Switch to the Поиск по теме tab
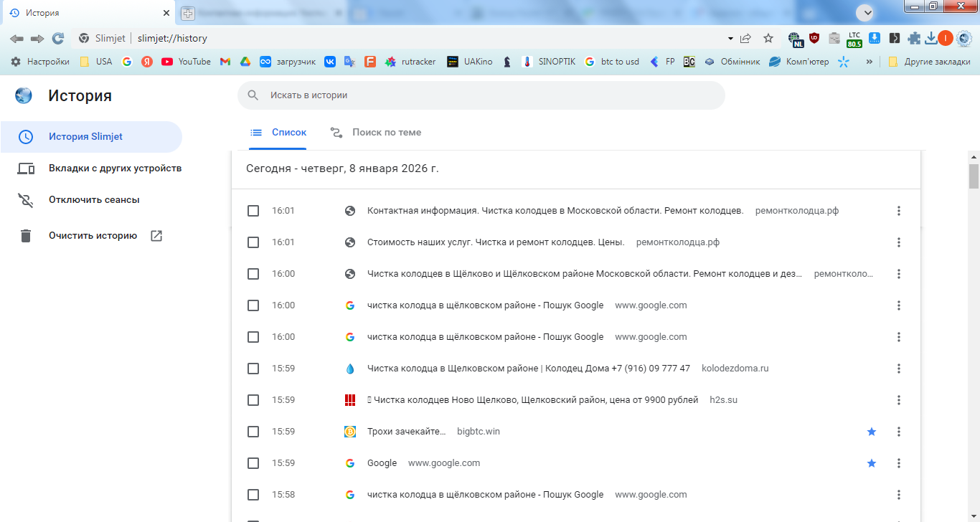 click(x=376, y=133)
